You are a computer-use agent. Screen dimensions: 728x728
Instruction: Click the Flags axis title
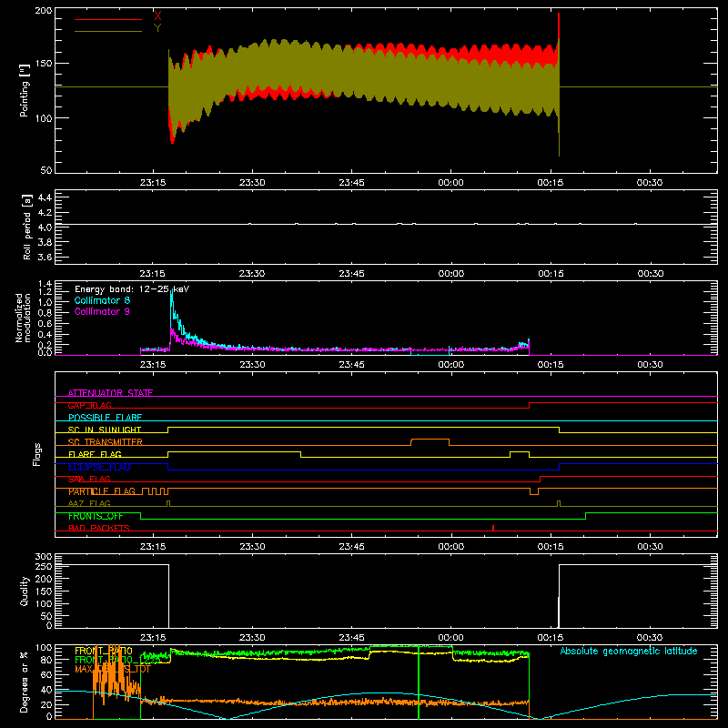[x=36, y=454]
